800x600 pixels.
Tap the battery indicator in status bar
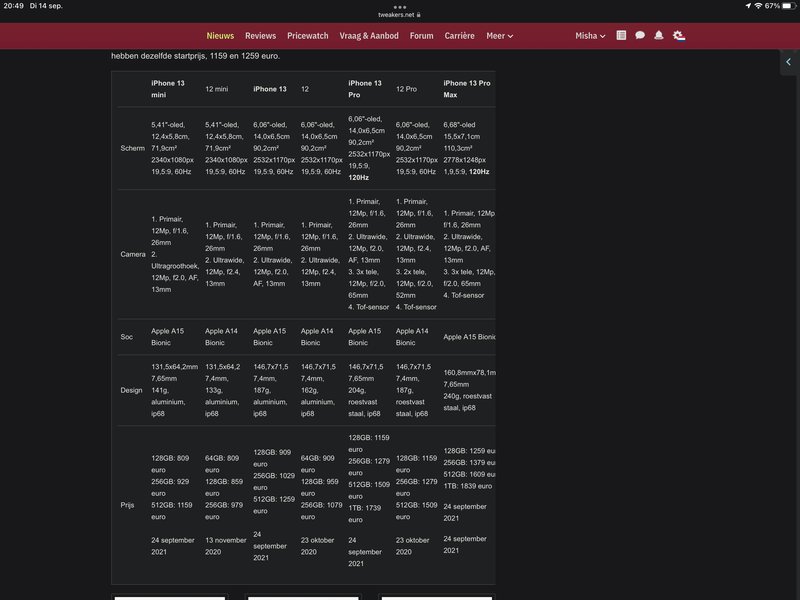coord(789,6)
